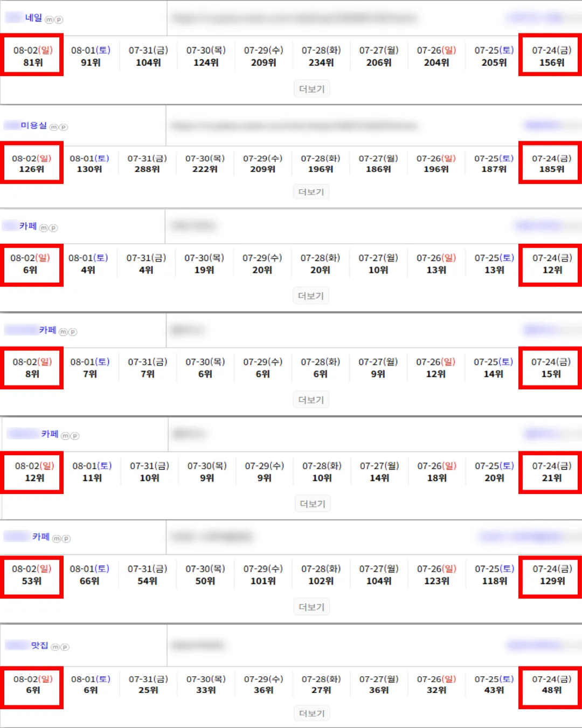Select the 'm' icon beside 맛집
582x728 pixels.
(x=56, y=647)
